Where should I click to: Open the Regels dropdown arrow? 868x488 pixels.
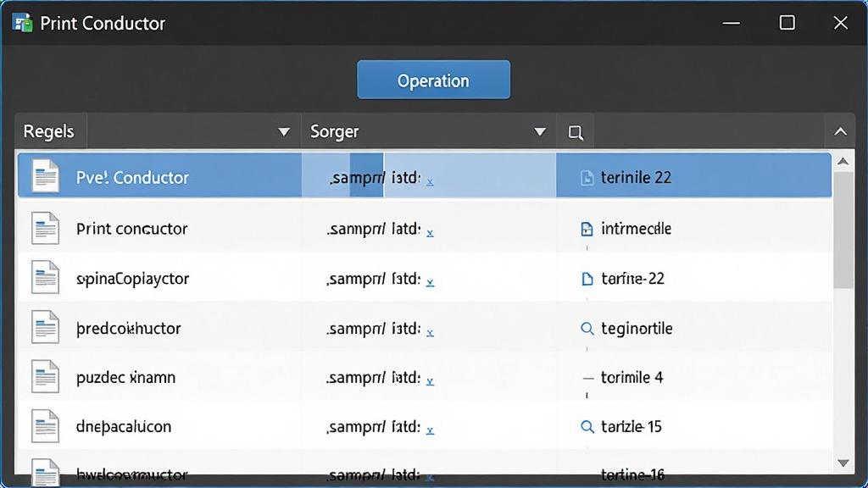click(284, 131)
